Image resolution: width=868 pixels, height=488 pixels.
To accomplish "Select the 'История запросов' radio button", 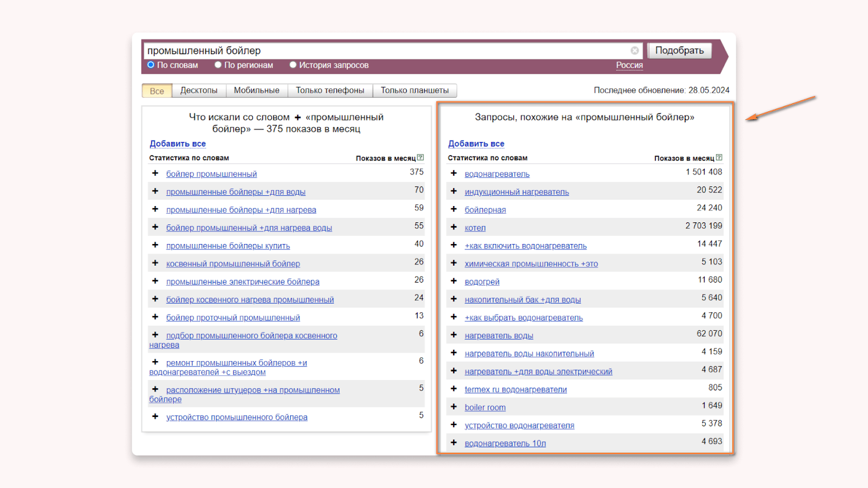I will (293, 65).
